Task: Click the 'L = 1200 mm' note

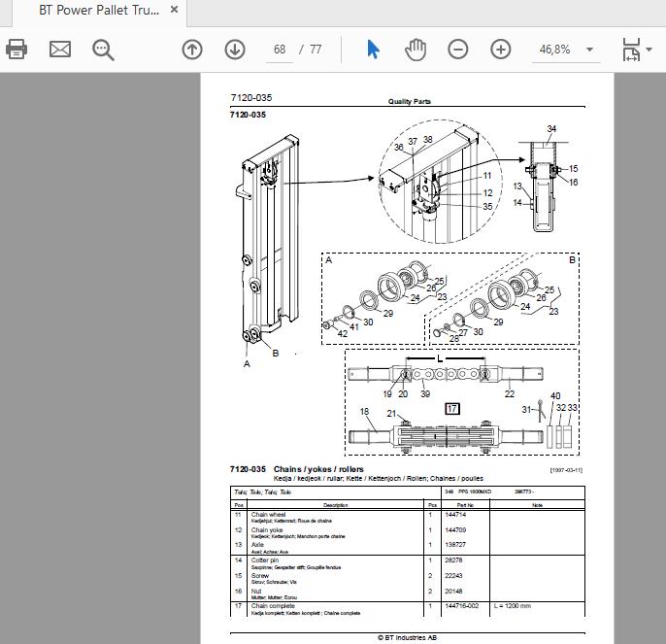Action: click(513, 606)
